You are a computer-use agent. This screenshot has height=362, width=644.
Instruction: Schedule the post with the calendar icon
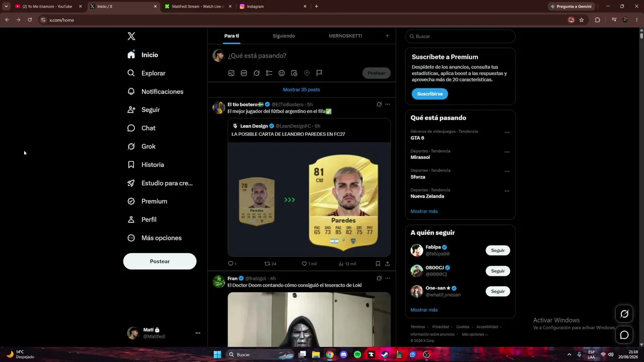coord(294,73)
